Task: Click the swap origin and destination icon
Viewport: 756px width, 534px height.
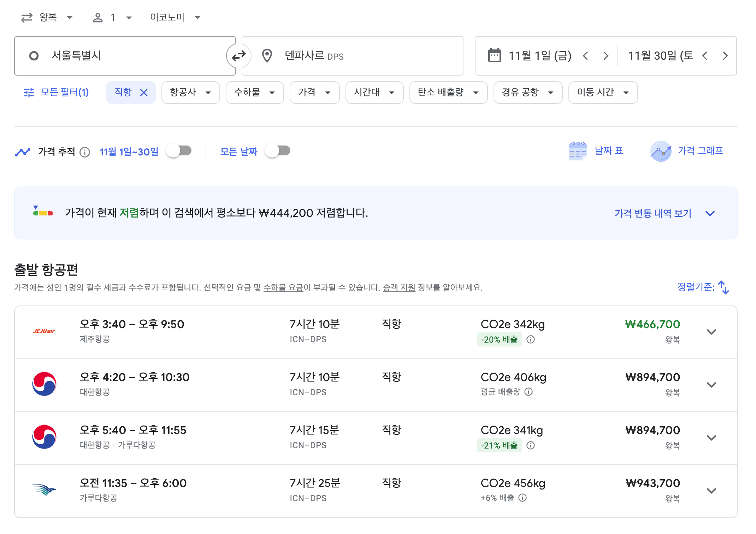Action: 239,56
